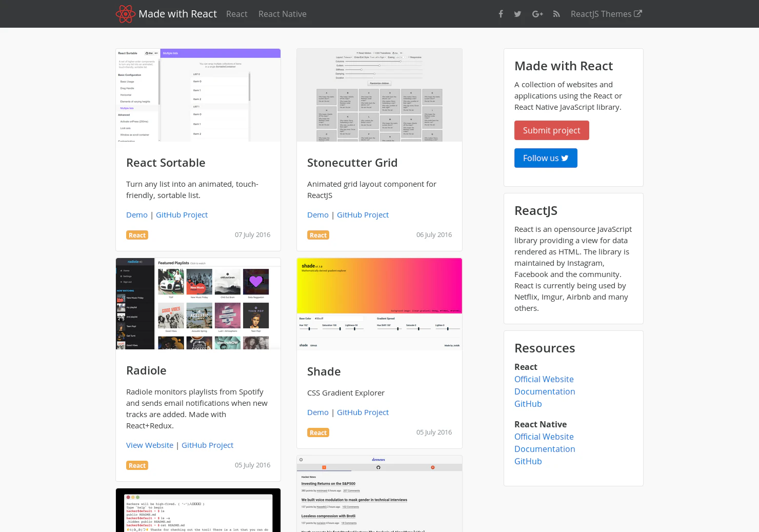Click the Facebook icon in the header

(x=501, y=14)
